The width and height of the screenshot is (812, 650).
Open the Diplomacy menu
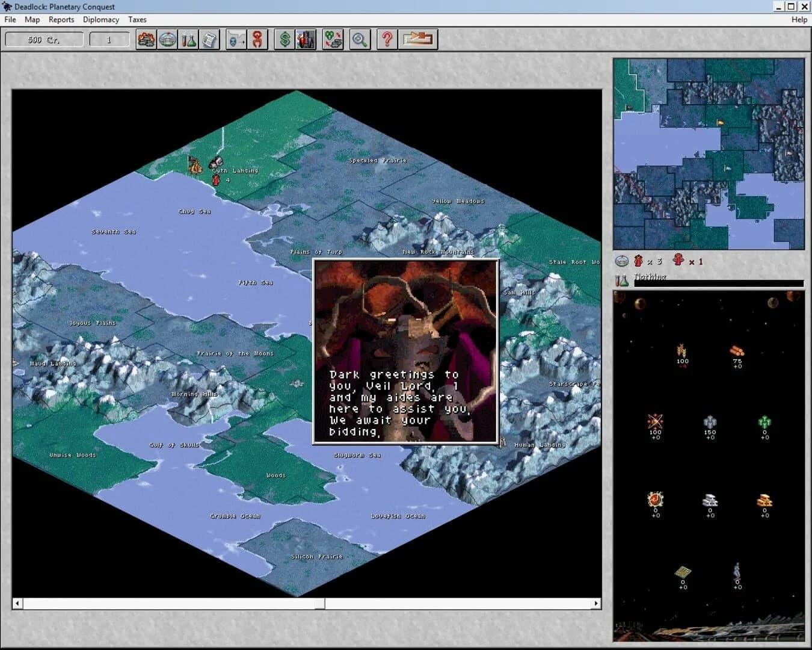tap(100, 19)
